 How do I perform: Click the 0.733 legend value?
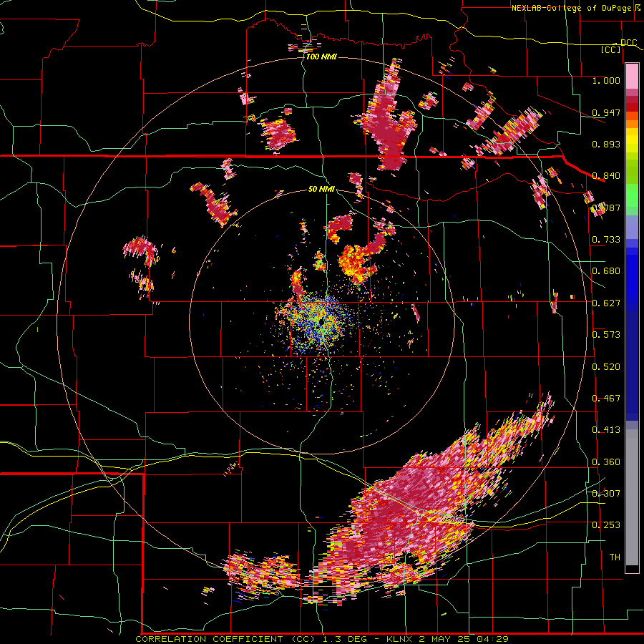606,240
